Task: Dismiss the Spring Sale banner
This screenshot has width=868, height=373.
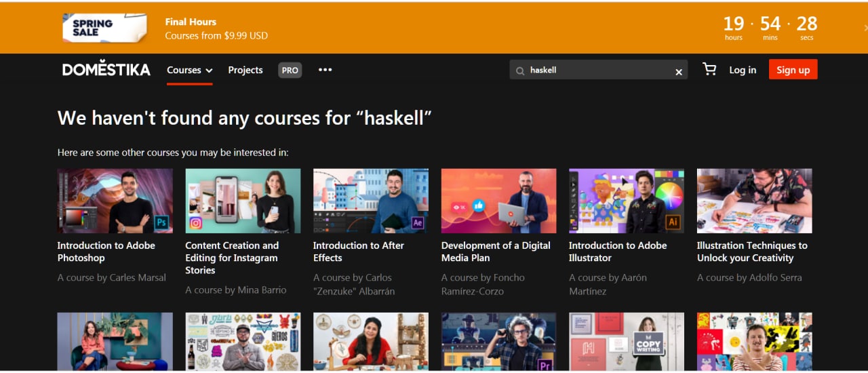Action: [865, 28]
